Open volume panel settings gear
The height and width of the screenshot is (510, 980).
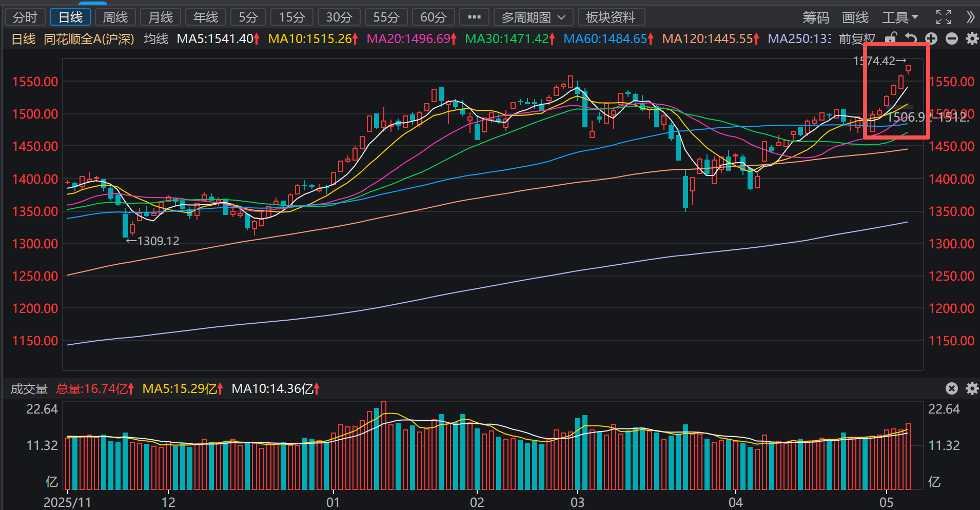[972, 388]
